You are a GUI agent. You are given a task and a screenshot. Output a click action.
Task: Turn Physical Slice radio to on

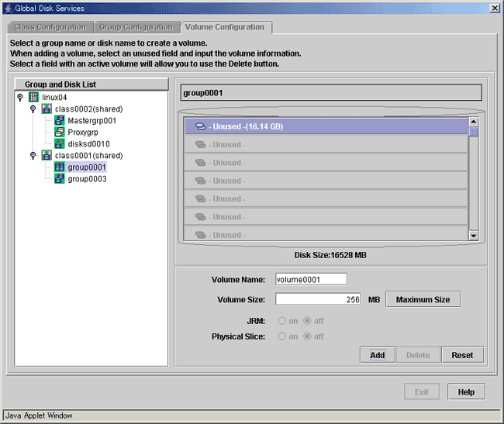(281, 336)
